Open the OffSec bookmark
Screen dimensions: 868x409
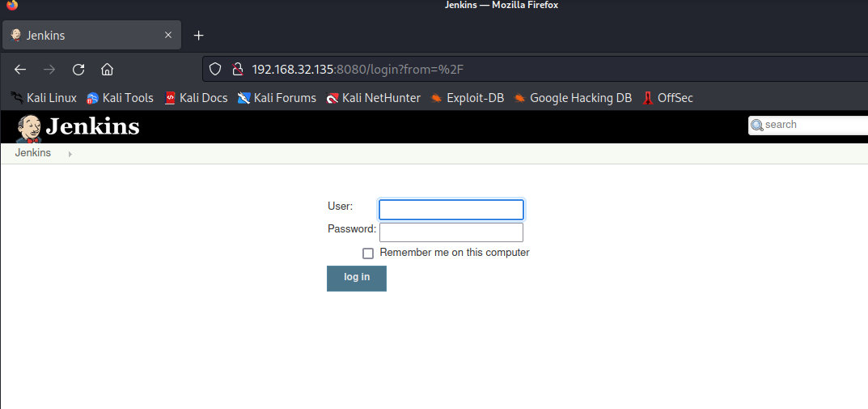667,98
